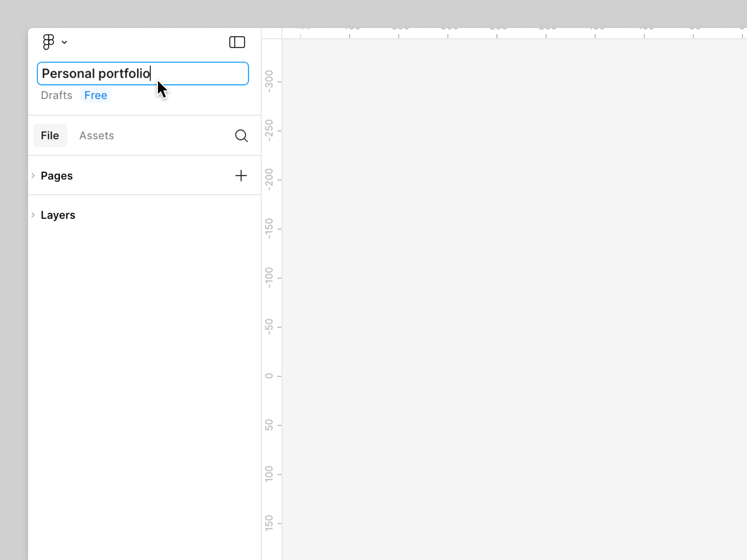Click the horizontal ruler at the top
Image resolution: width=747 pixels, height=560 pixels.
point(506,33)
